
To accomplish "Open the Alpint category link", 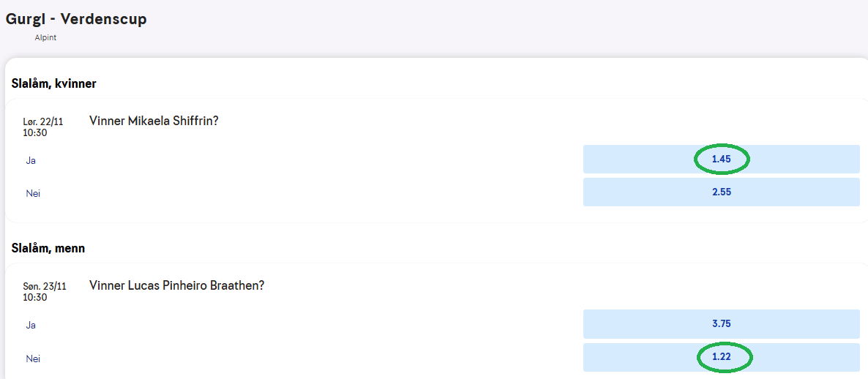I will click(45, 37).
